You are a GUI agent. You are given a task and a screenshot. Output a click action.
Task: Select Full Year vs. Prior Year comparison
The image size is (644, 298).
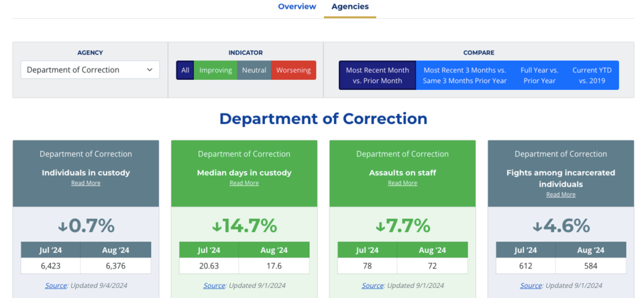tap(539, 75)
